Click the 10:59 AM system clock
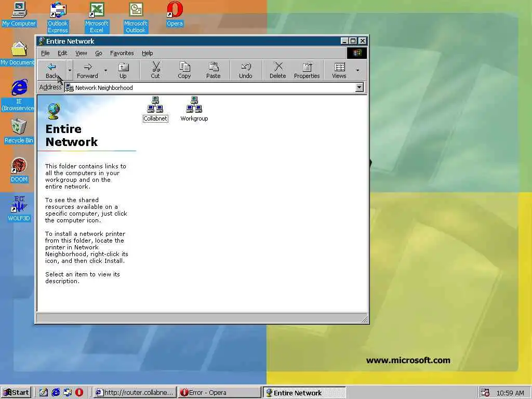 510,393
